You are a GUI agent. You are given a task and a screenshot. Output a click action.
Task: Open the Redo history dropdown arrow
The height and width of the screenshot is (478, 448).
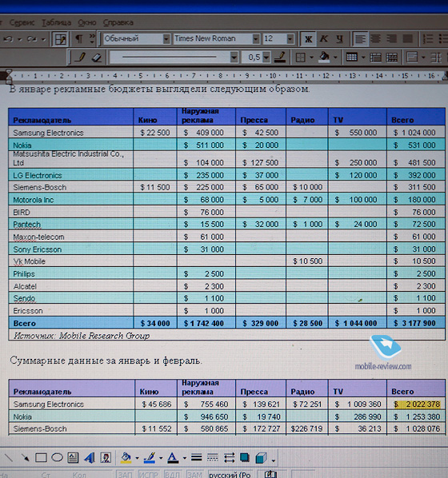(x=43, y=39)
